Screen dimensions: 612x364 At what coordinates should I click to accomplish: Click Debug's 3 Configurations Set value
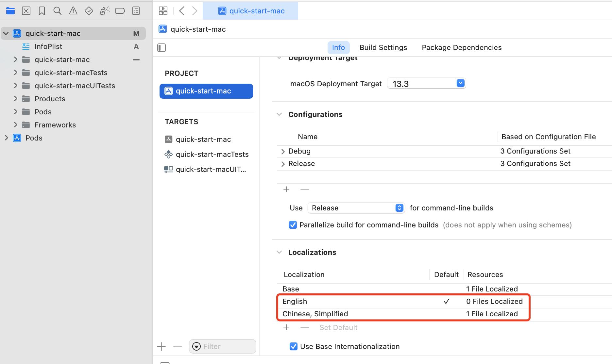(535, 151)
